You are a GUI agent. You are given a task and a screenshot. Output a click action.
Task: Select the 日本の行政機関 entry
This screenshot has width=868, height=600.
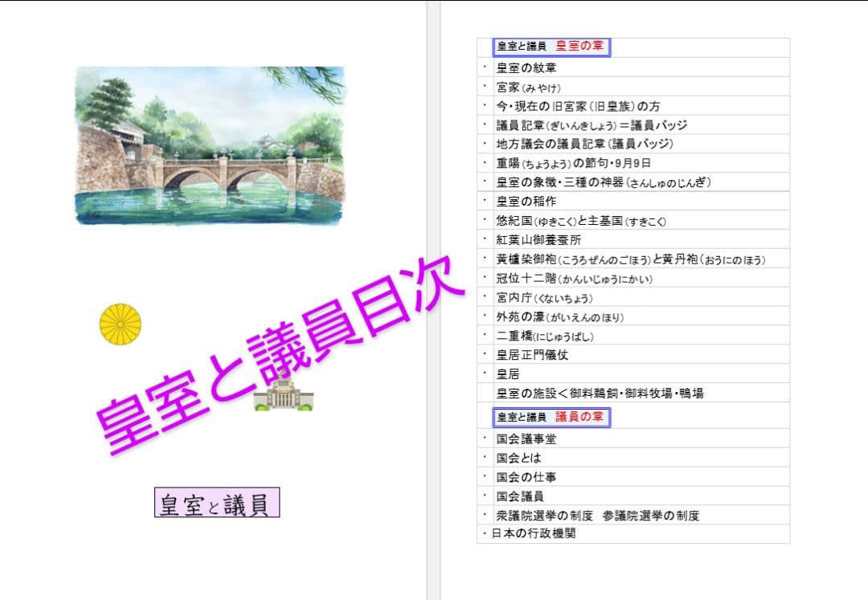[x=534, y=533]
